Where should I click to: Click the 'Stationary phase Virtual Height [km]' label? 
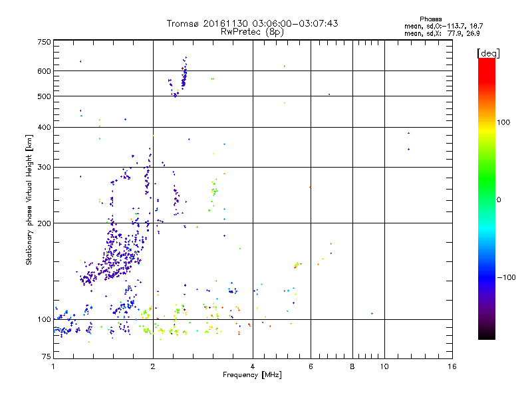(29, 199)
